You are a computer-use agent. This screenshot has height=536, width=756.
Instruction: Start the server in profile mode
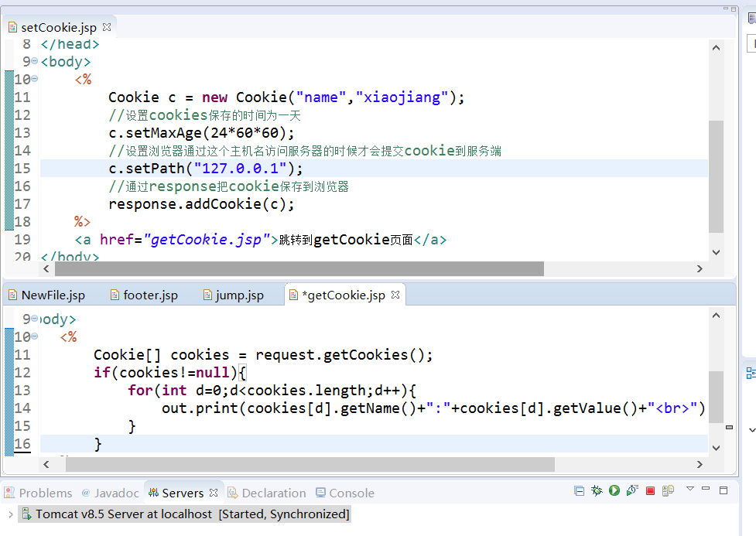point(632,490)
